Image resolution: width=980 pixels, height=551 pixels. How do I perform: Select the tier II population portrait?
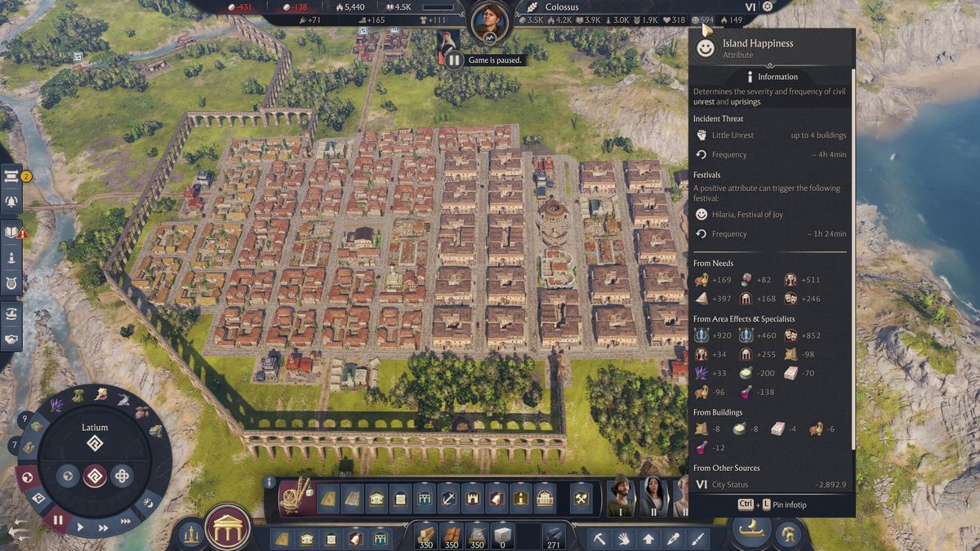point(654,495)
